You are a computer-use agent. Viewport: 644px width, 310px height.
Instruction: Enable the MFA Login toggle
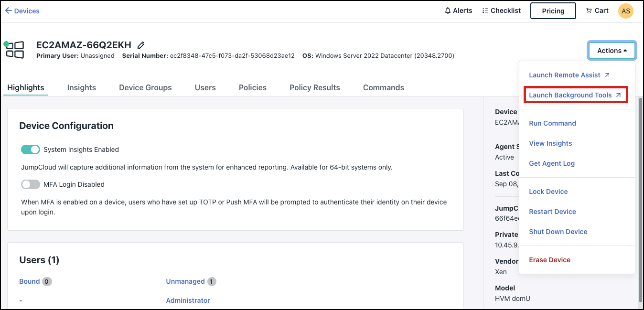(x=30, y=184)
